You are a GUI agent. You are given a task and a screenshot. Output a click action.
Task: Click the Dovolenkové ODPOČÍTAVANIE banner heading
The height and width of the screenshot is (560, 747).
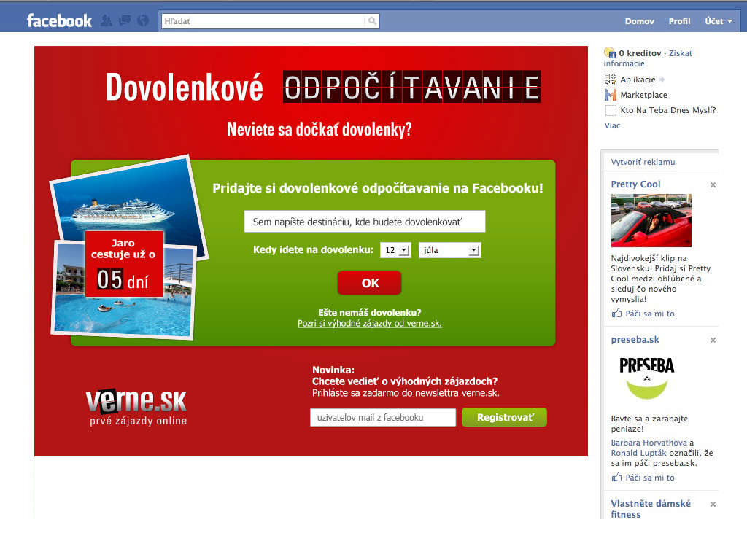323,87
